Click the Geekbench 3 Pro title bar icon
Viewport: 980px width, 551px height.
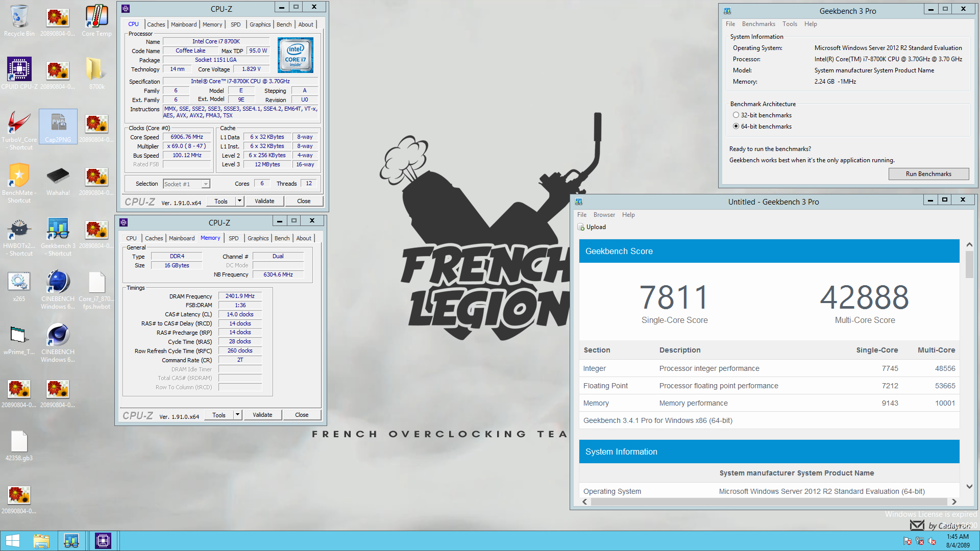(x=727, y=11)
